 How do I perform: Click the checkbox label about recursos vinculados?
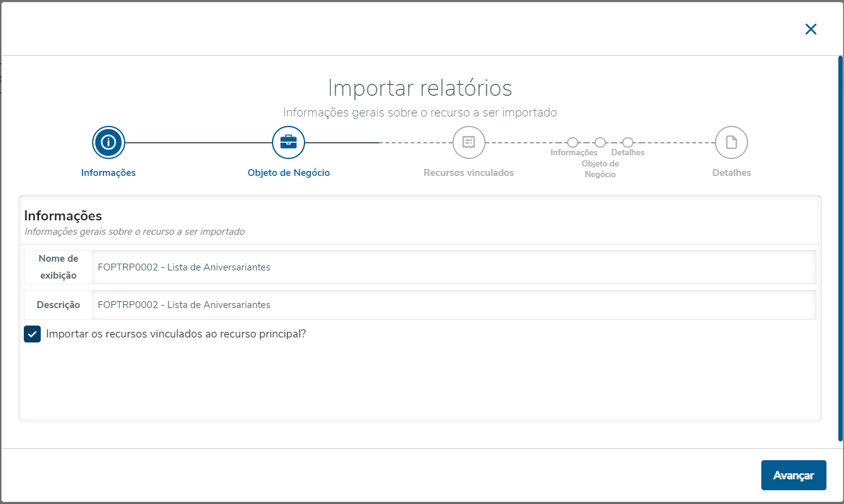click(x=176, y=334)
